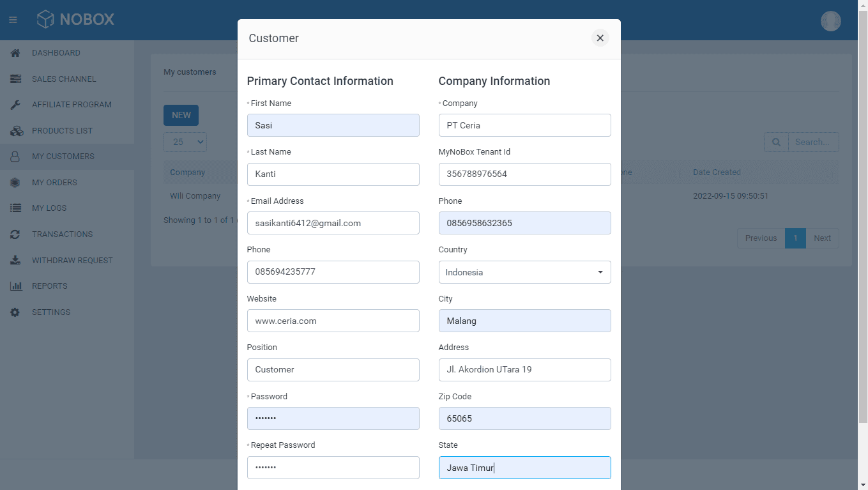Click the search magnifier icon
The image size is (868, 490).
pos(776,142)
